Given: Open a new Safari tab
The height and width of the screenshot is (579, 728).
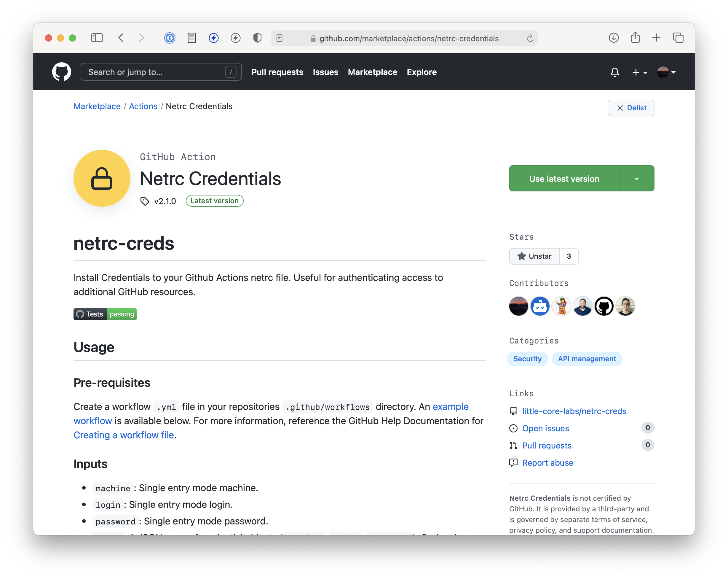Looking at the screenshot, I should pos(656,37).
